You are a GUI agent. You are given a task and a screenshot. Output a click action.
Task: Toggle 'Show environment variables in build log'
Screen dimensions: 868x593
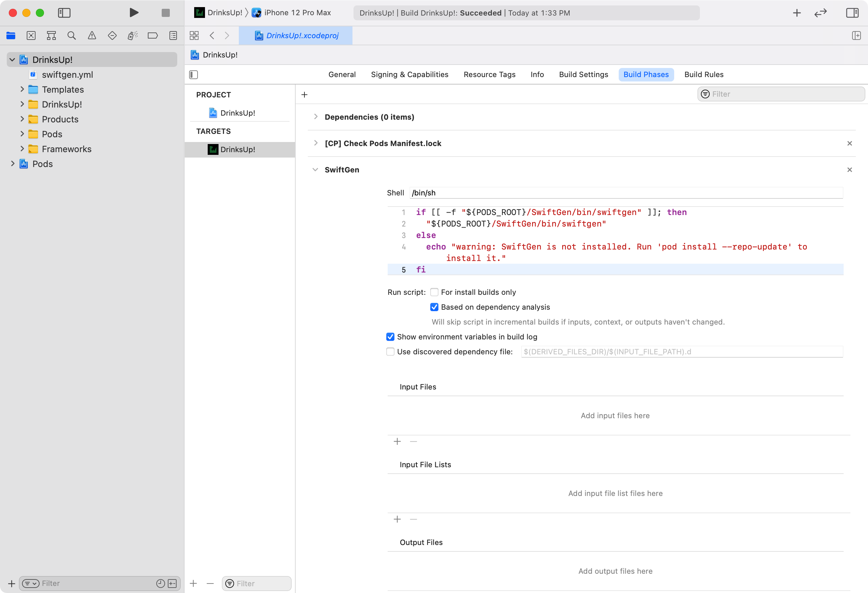click(390, 337)
